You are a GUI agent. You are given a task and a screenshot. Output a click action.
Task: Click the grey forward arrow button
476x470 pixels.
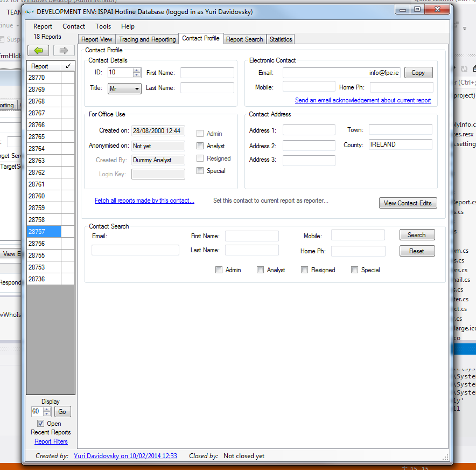point(64,51)
